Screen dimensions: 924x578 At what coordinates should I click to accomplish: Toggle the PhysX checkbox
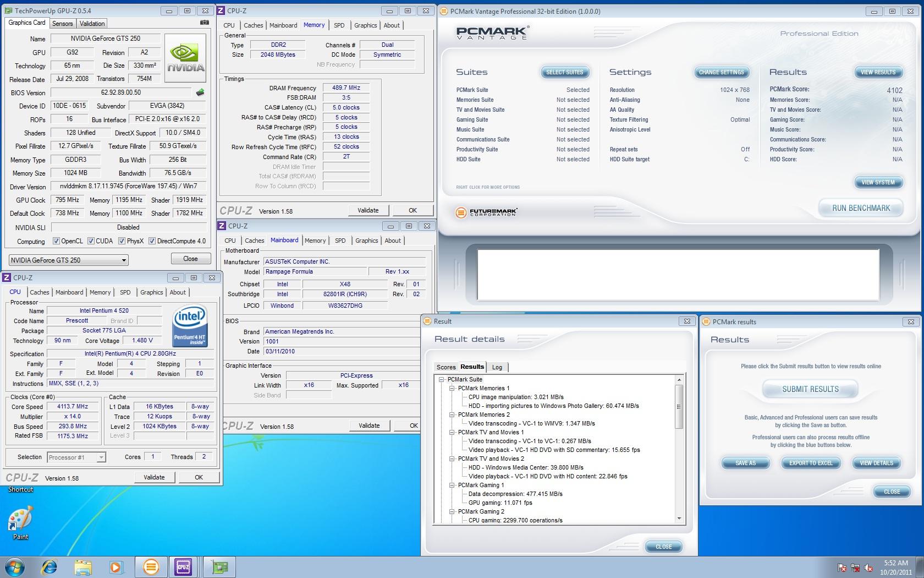[x=122, y=241]
